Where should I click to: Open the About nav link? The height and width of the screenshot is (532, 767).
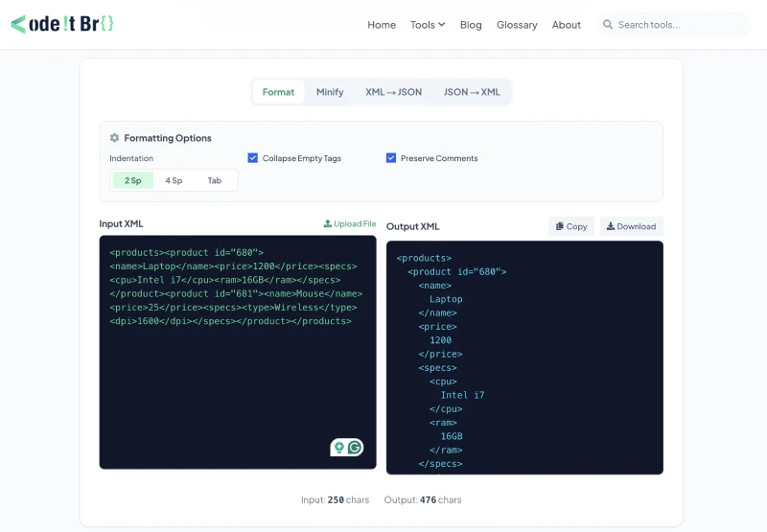[x=567, y=25]
